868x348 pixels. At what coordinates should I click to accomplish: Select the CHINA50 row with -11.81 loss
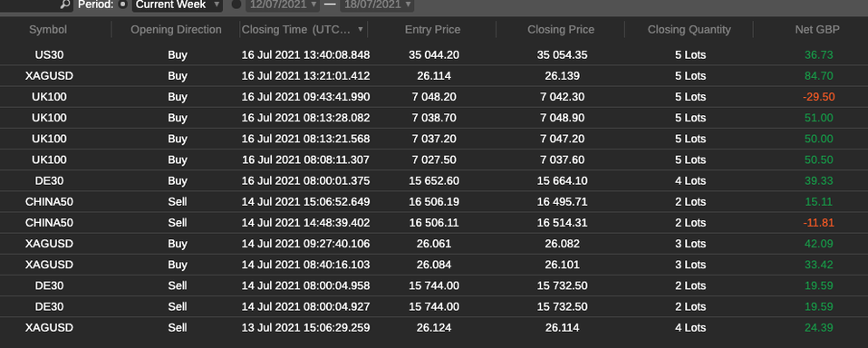434,223
